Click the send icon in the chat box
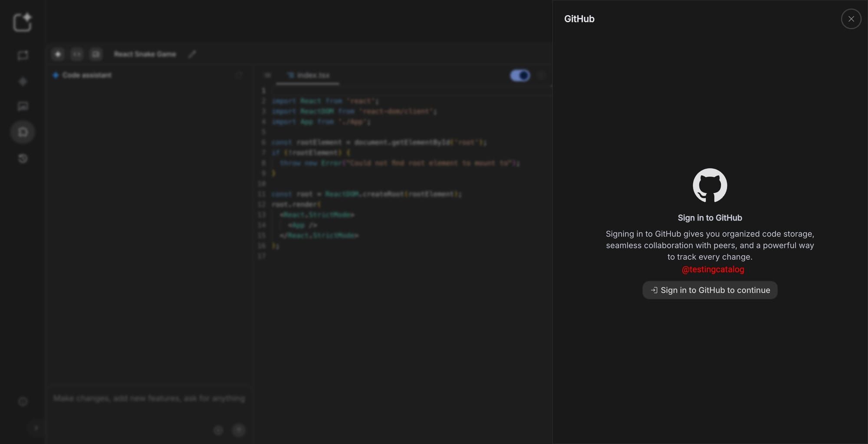 238,430
